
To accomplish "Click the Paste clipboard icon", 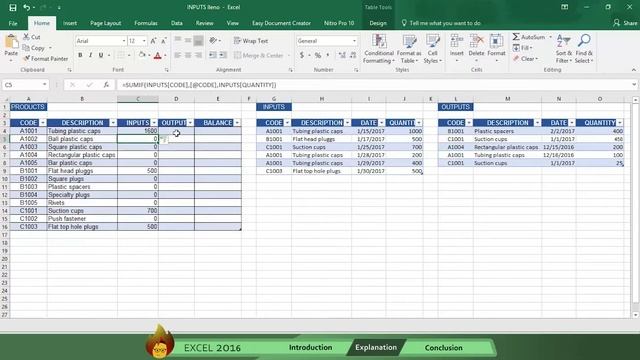I will (x=11, y=42).
